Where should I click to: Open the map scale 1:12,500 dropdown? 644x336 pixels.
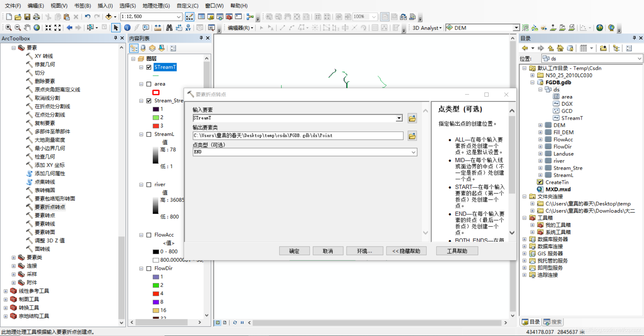179,16
